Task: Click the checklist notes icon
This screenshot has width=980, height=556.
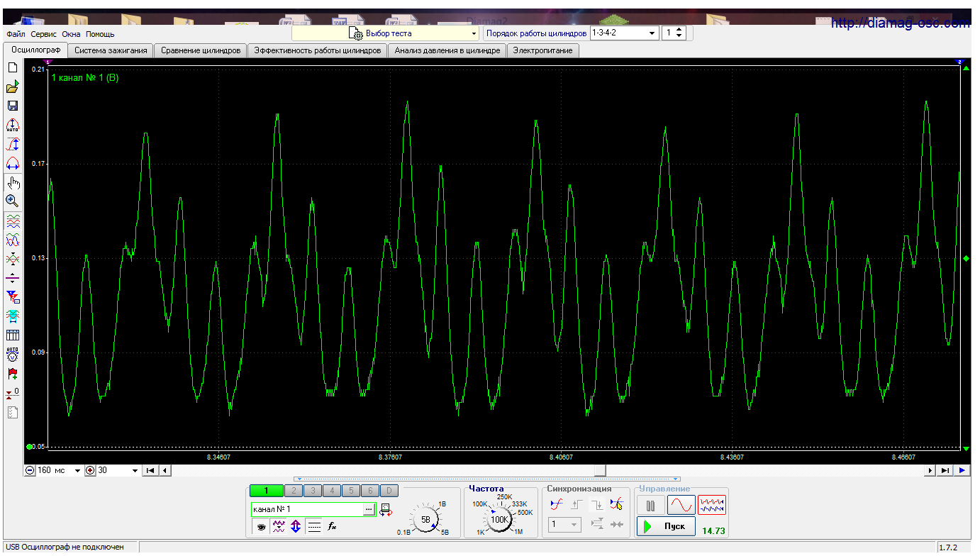Action: tap(12, 411)
